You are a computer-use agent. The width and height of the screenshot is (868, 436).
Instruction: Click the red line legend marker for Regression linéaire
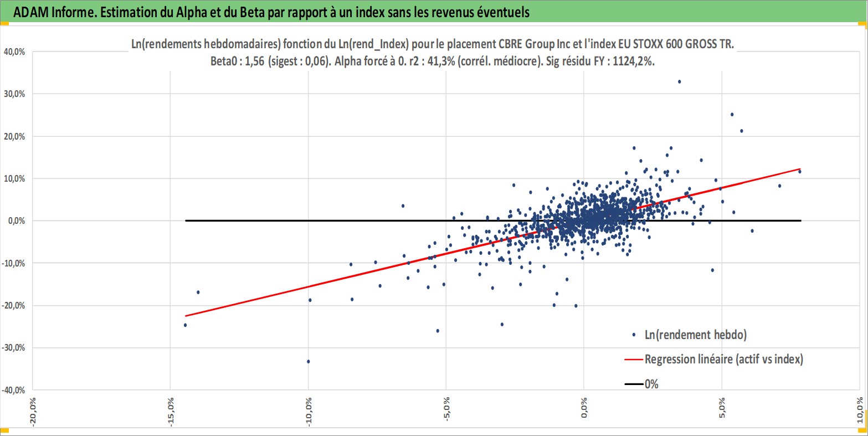(634, 360)
